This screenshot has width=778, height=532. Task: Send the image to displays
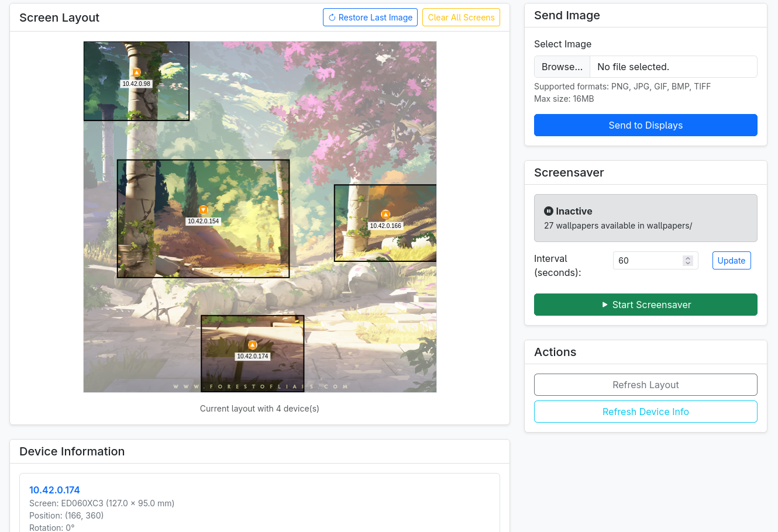click(646, 125)
